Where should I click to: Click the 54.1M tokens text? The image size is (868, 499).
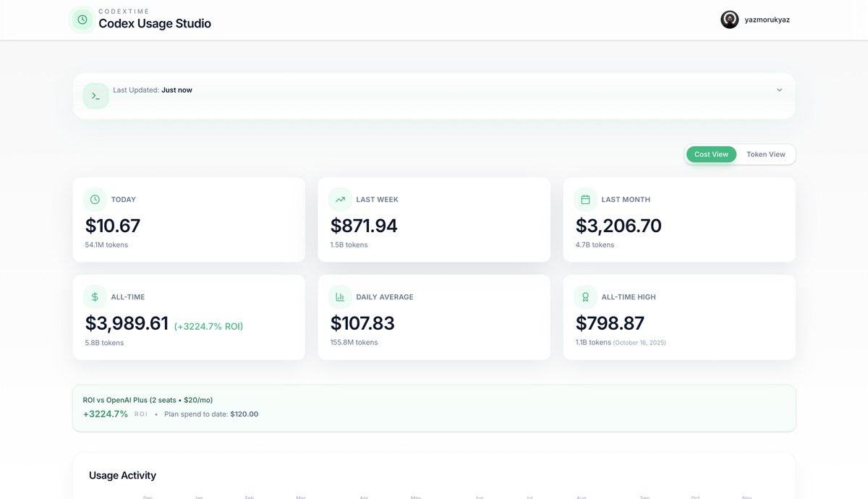click(106, 245)
